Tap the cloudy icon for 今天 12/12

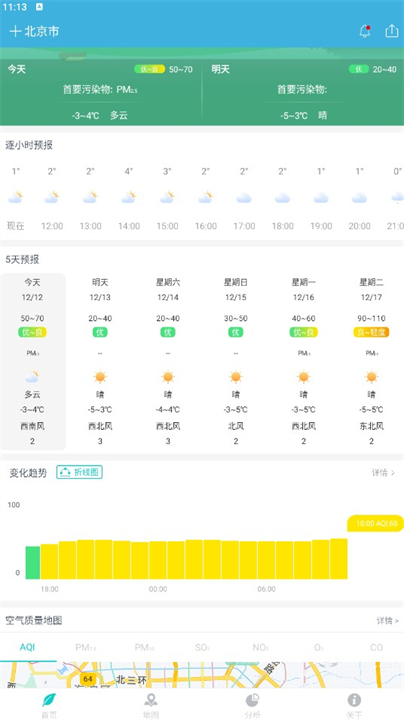coord(32,377)
